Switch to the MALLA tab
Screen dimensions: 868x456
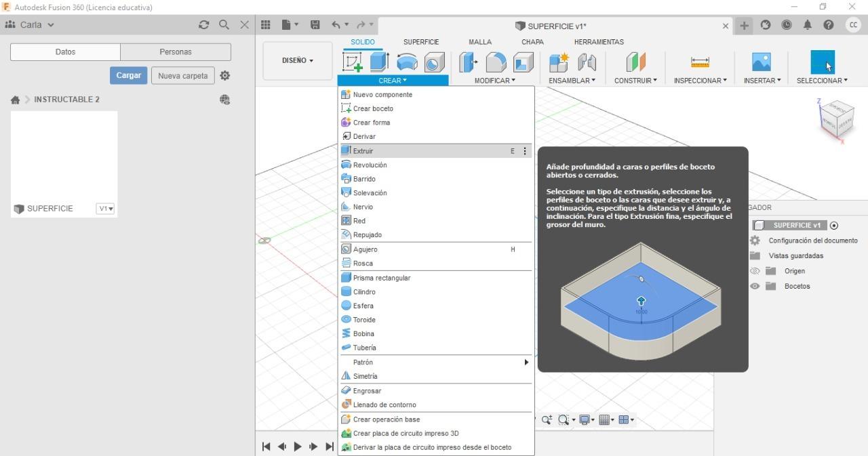480,42
